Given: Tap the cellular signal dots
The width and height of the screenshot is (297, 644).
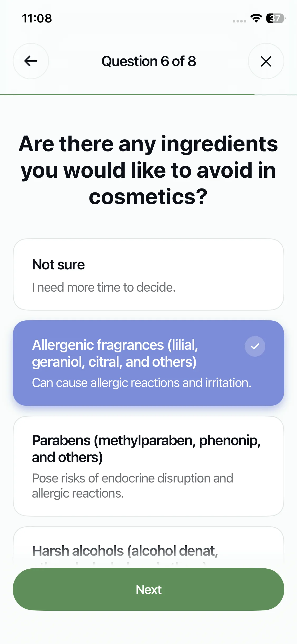Looking at the screenshot, I should coord(239,21).
